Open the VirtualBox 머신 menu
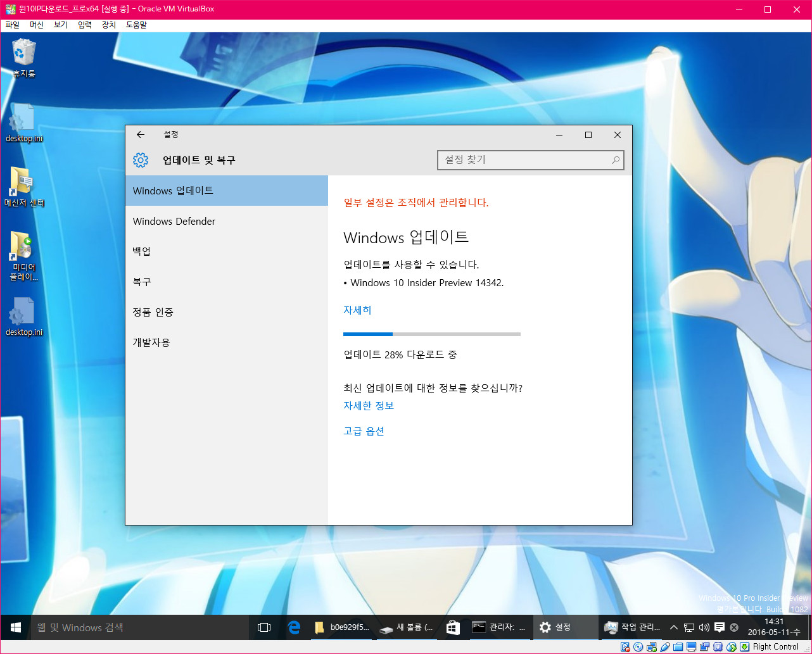The image size is (812, 654). [37, 25]
